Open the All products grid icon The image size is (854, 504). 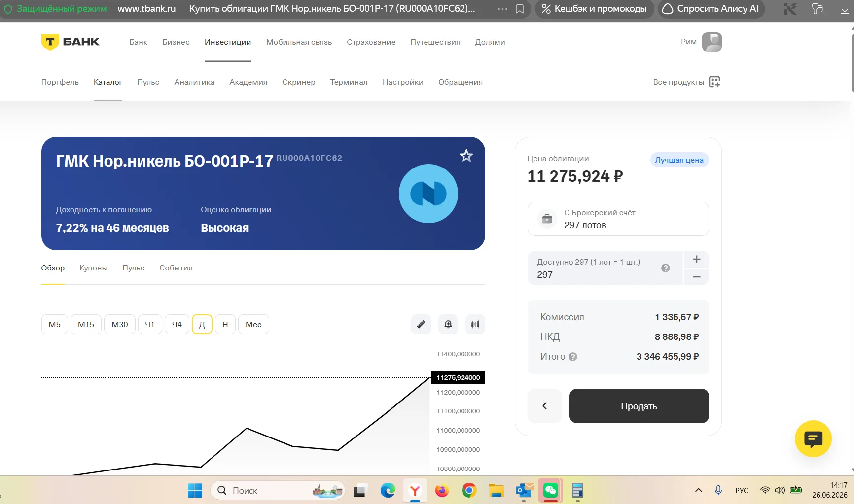click(x=714, y=82)
